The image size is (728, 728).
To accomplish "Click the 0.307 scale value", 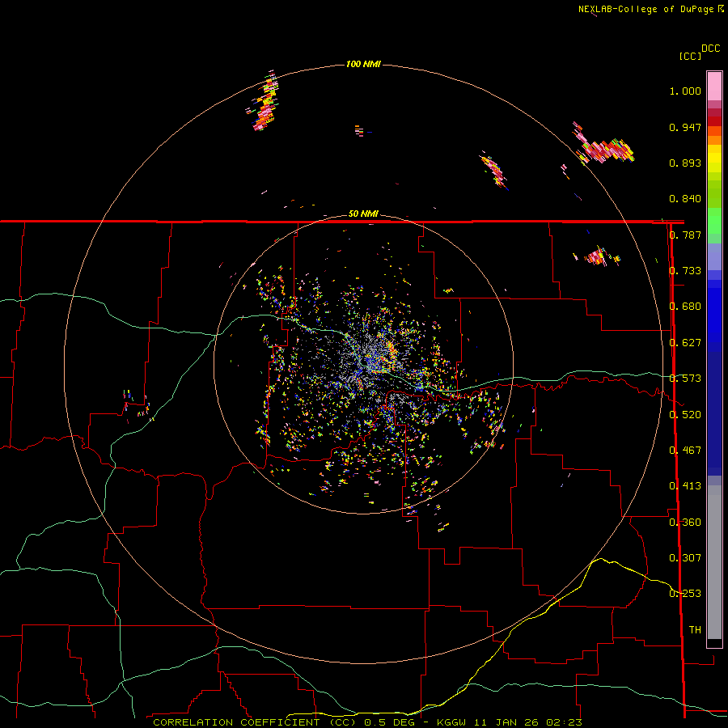I will click(x=685, y=558).
